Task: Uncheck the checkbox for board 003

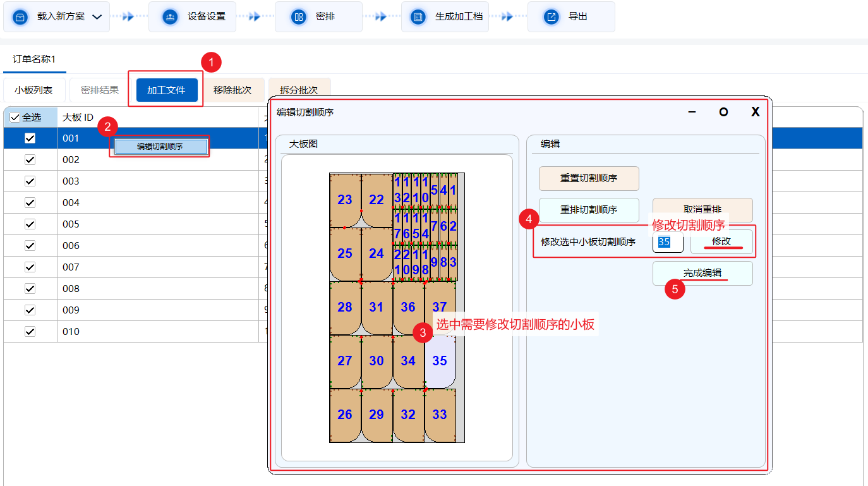Action: pyautogui.click(x=30, y=181)
